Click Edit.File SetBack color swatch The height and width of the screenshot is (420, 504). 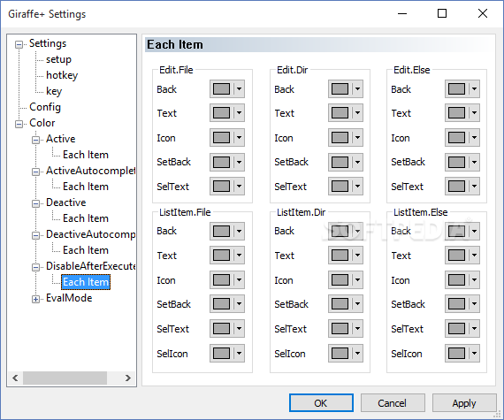221,162
